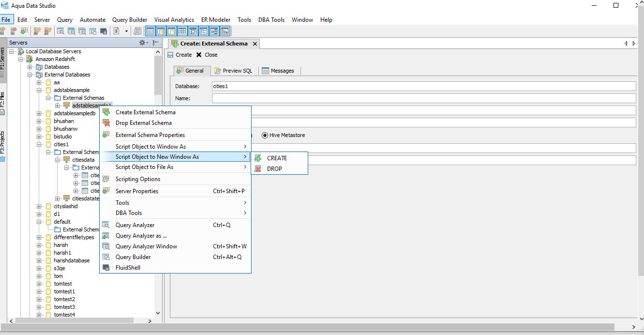The width and height of the screenshot is (644, 335).
Task: Collapse the Local Database Servers node
Action: pos(12,51)
